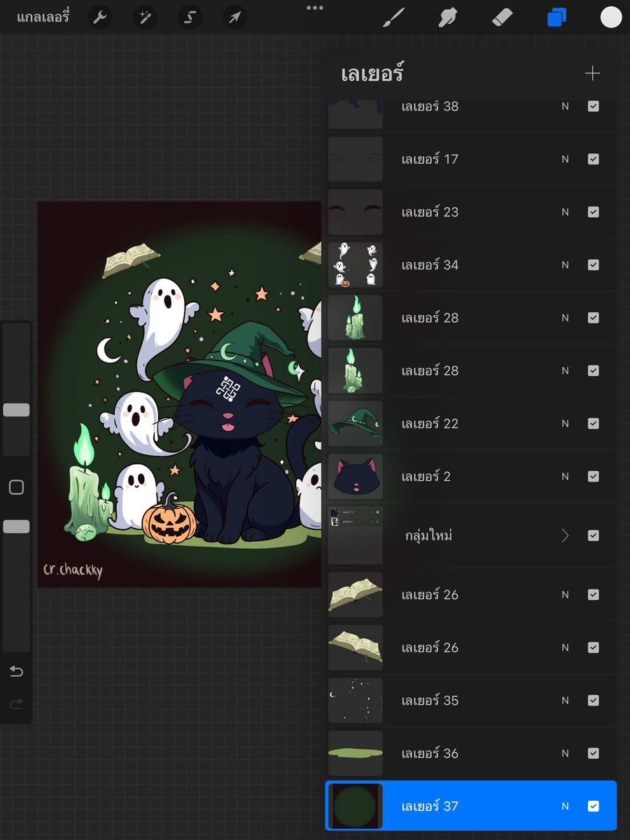Tap the witch hat thumbnail of เลเยอร์ 22

(x=356, y=423)
